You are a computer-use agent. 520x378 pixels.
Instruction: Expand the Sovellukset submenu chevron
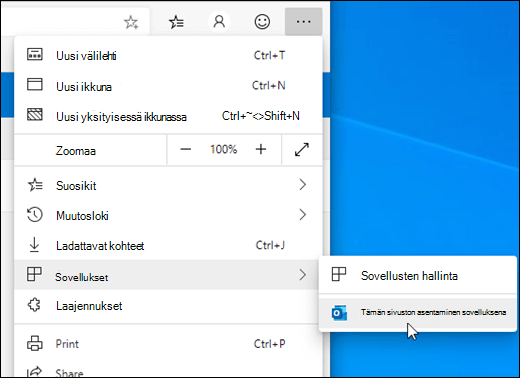point(302,275)
